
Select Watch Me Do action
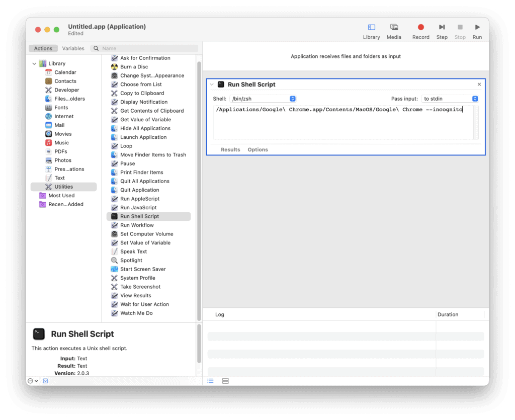coord(136,313)
